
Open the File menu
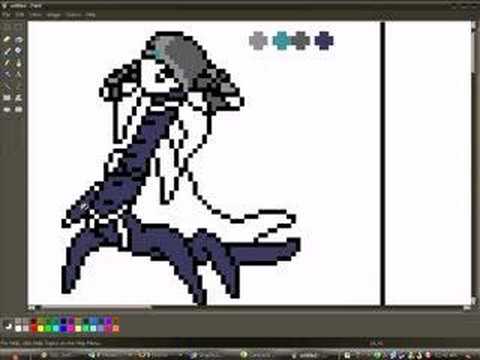point(6,15)
